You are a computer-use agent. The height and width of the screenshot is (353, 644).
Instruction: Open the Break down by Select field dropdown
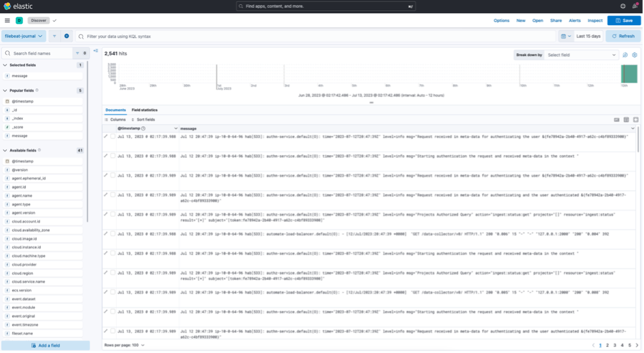click(581, 55)
